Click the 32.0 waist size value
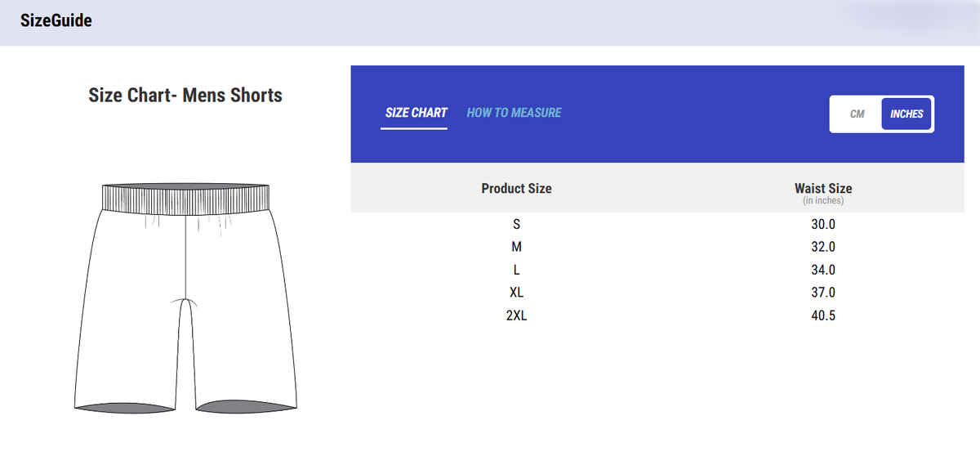980x465 pixels. click(x=823, y=247)
